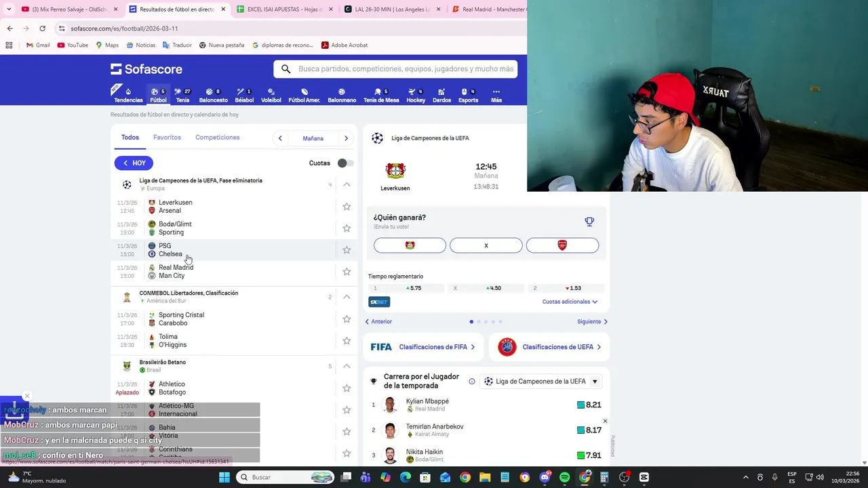Star Atlético-MG vs Internacional match
Viewport: 868px width, 488px height.
[x=347, y=410]
